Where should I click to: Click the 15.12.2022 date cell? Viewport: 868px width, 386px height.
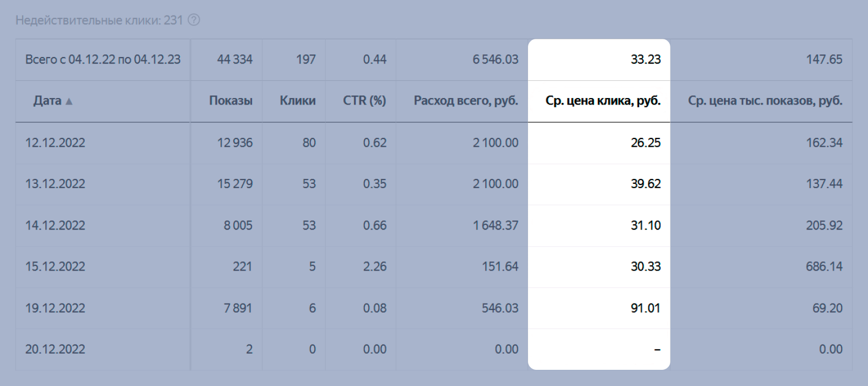tap(55, 266)
